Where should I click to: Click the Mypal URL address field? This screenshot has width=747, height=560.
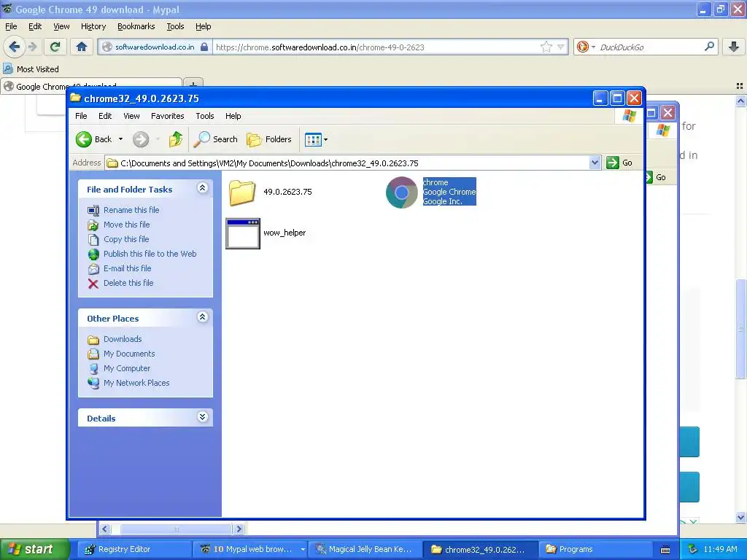[376, 47]
